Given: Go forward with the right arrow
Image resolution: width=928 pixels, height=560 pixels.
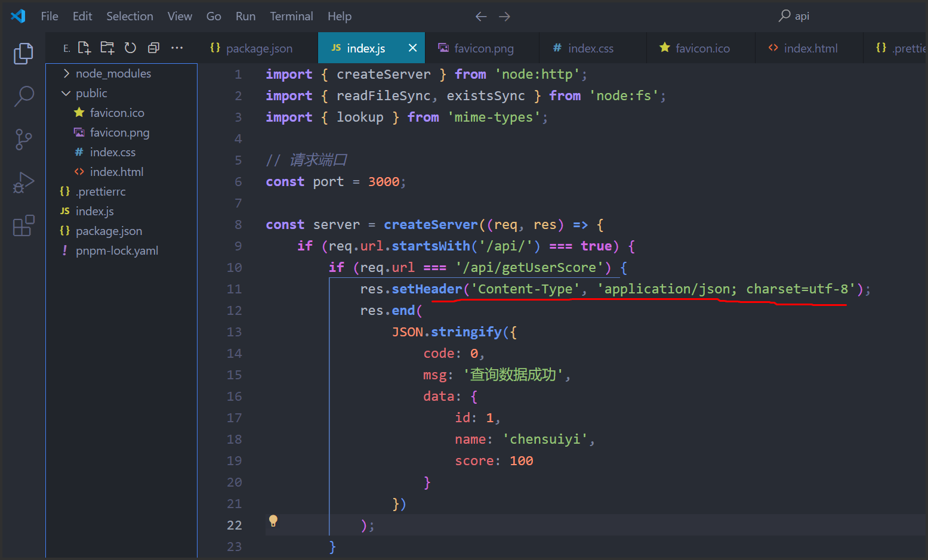Looking at the screenshot, I should 504,17.
